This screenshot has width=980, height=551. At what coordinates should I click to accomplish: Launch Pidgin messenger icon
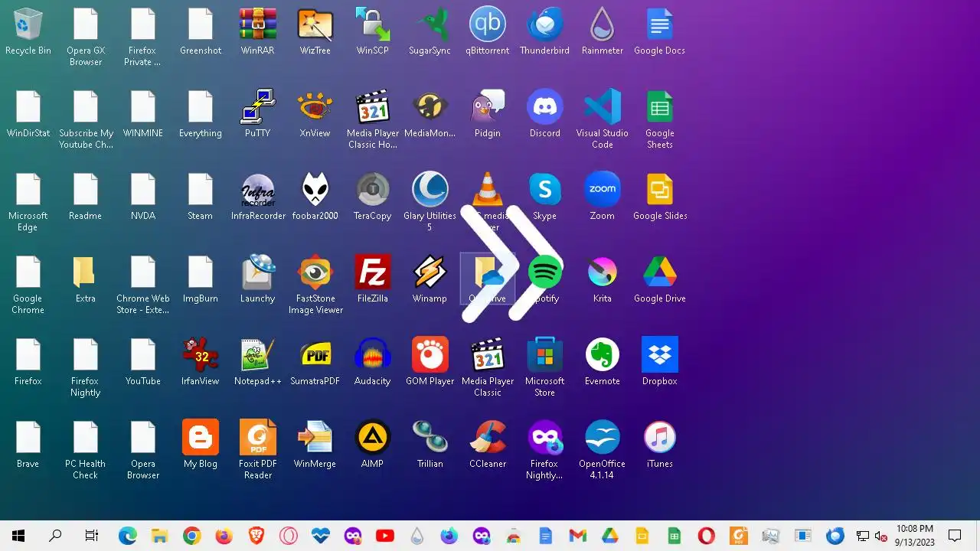click(x=488, y=114)
